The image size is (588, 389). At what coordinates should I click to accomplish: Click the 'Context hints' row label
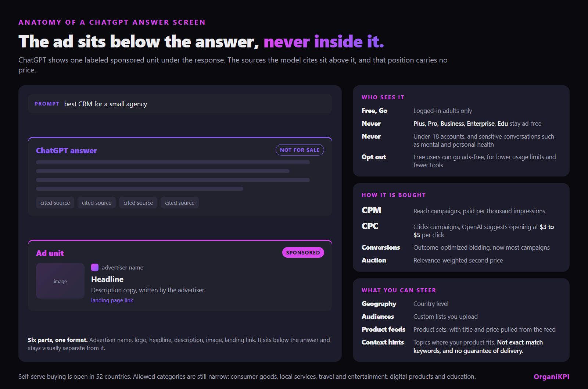[x=383, y=342]
